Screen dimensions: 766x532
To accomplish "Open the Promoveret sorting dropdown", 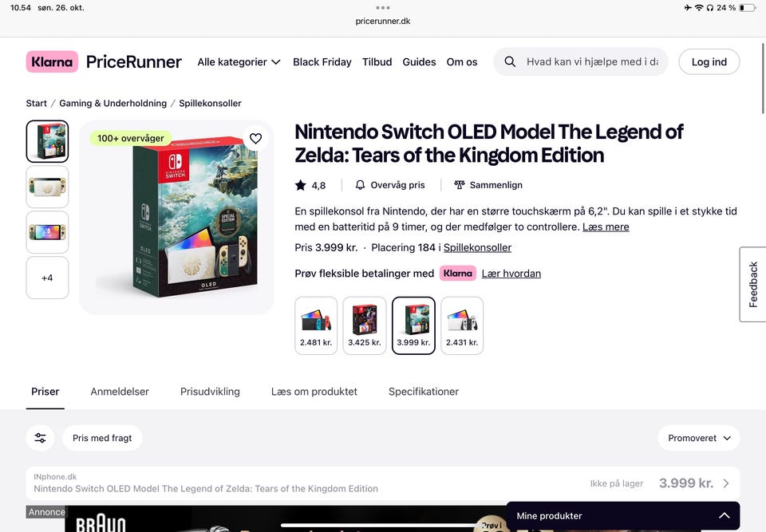I will (698, 438).
